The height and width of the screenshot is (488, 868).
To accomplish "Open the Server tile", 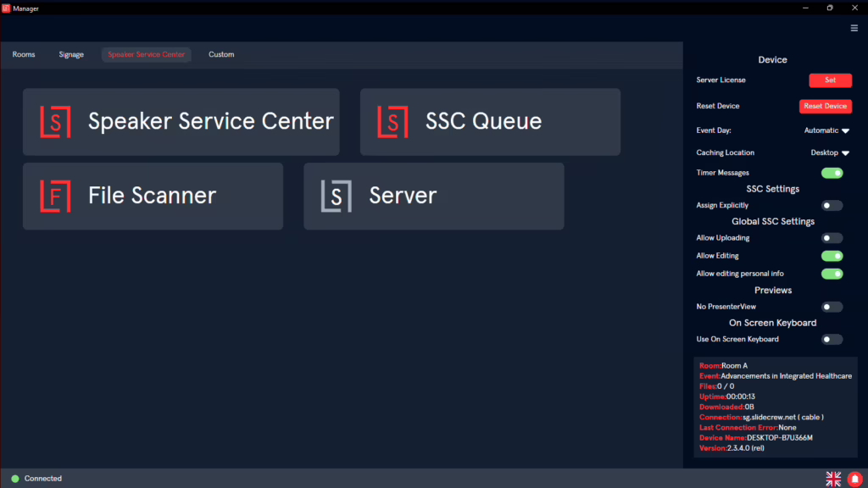I will [x=434, y=196].
